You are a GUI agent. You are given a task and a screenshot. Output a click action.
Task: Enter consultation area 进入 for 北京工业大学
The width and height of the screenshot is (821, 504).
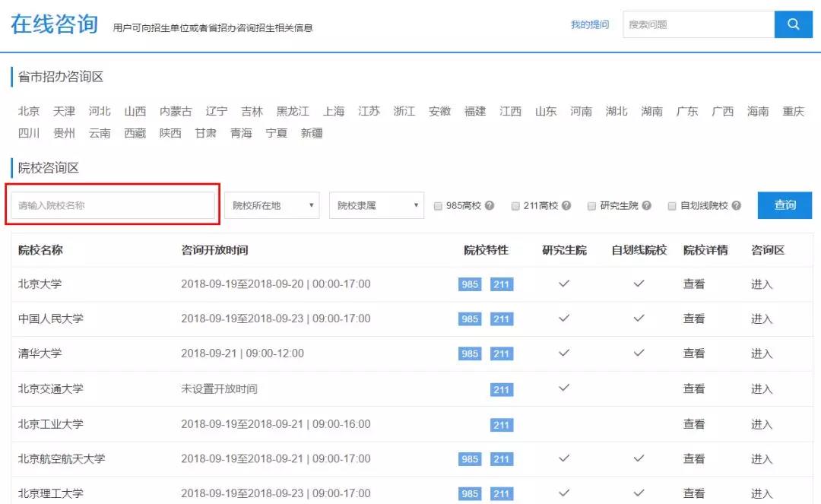(x=762, y=424)
